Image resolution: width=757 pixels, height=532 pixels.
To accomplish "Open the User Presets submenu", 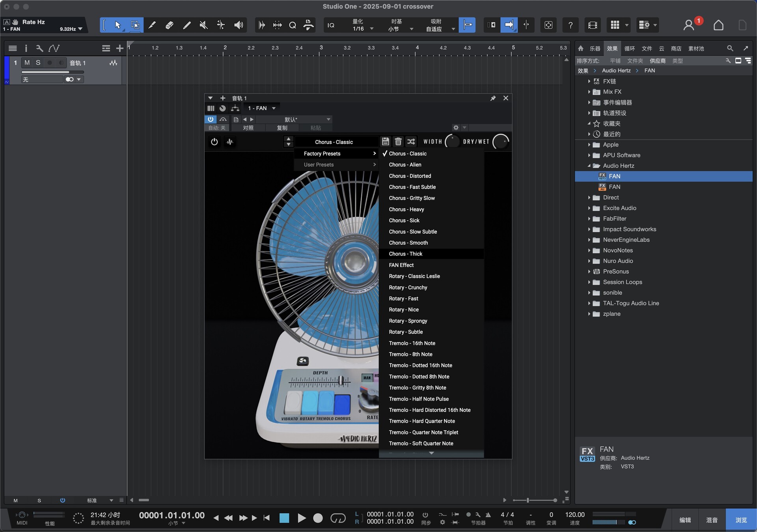I will 336,165.
